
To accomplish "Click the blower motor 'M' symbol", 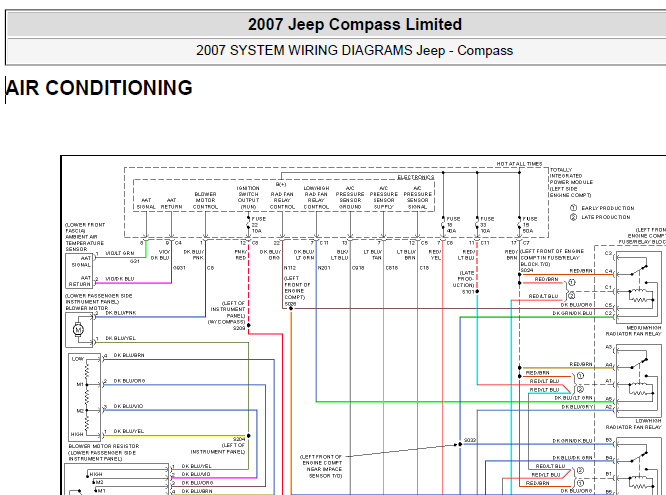I will tap(78, 329).
